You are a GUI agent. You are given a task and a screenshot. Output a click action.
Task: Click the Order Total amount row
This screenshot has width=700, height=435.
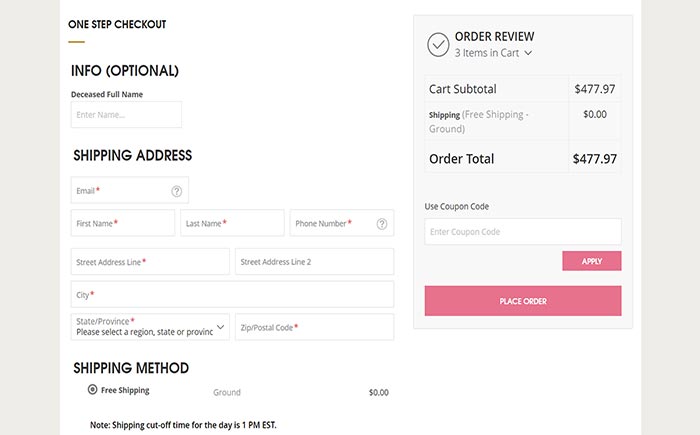523,159
